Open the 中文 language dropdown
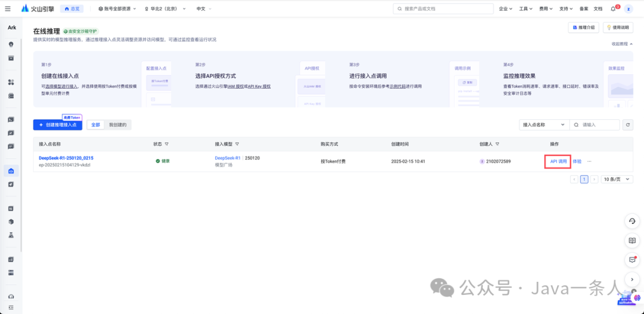Image resolution: width=644 pixels, height=314 pixels. click(x=204, y=8)
